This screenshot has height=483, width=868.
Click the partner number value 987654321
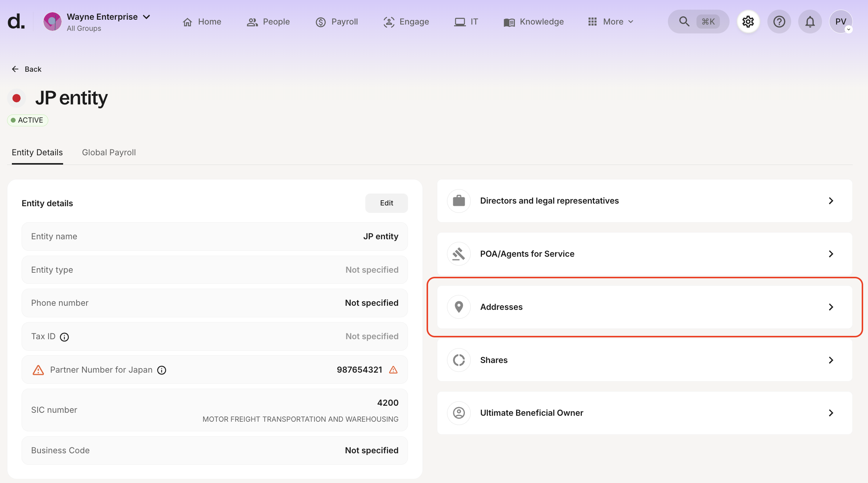tap(359, 370)
